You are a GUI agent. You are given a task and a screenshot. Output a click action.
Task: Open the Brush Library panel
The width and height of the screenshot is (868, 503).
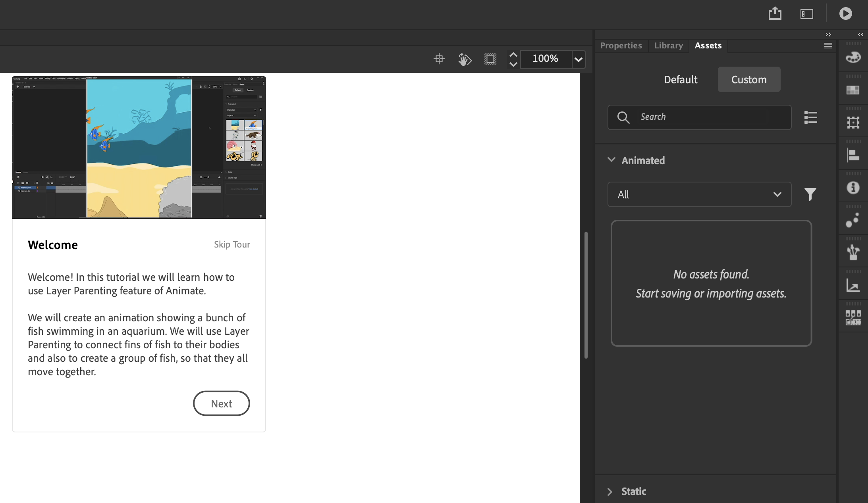point(854,252)
